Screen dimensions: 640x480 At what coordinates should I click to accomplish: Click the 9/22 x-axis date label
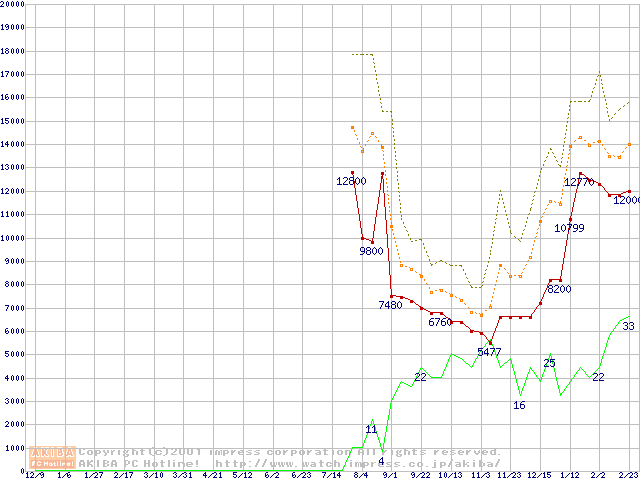[x=420, y=475]
